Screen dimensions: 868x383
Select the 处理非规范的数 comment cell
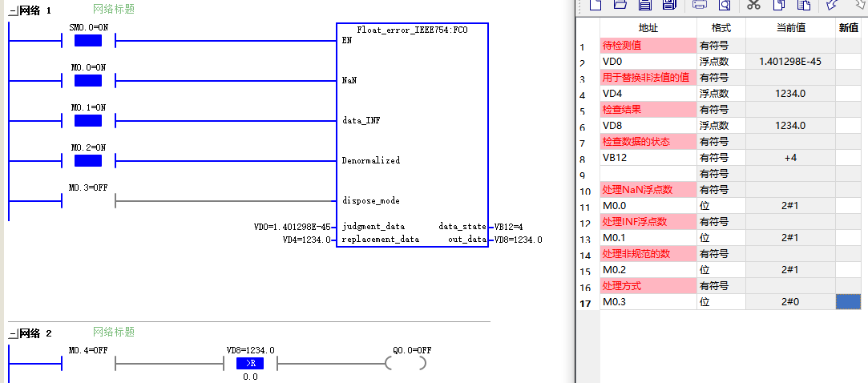tap(648, 254)
